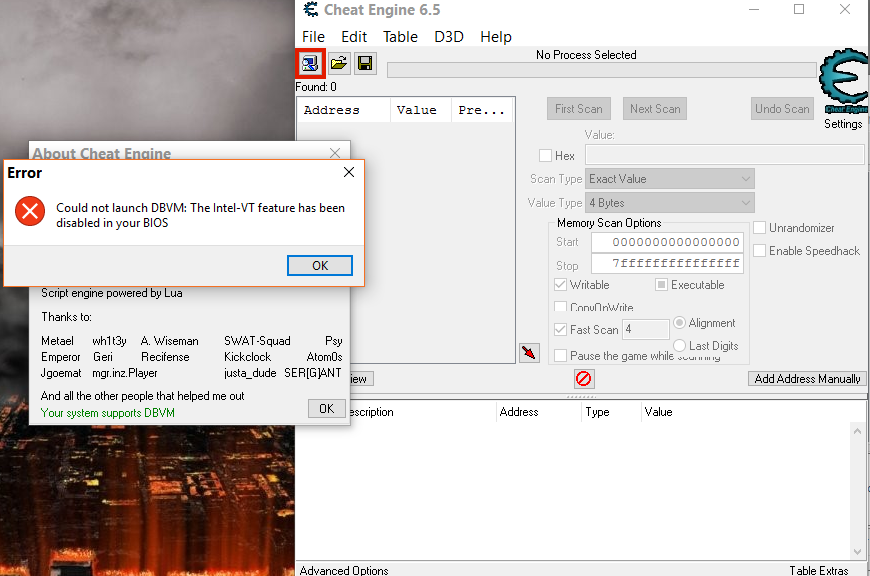Click the Fast Scan alignment value field
870x576 pixels.
coord(646,329)
